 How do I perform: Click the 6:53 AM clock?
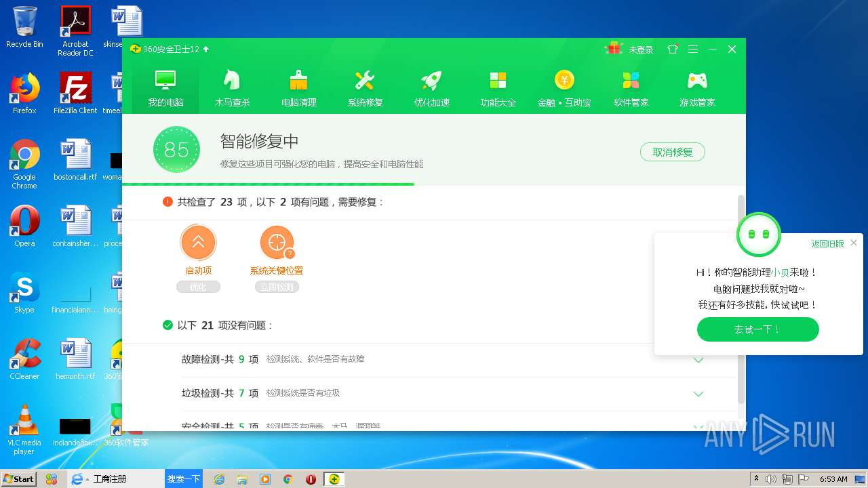pos(833,479)
